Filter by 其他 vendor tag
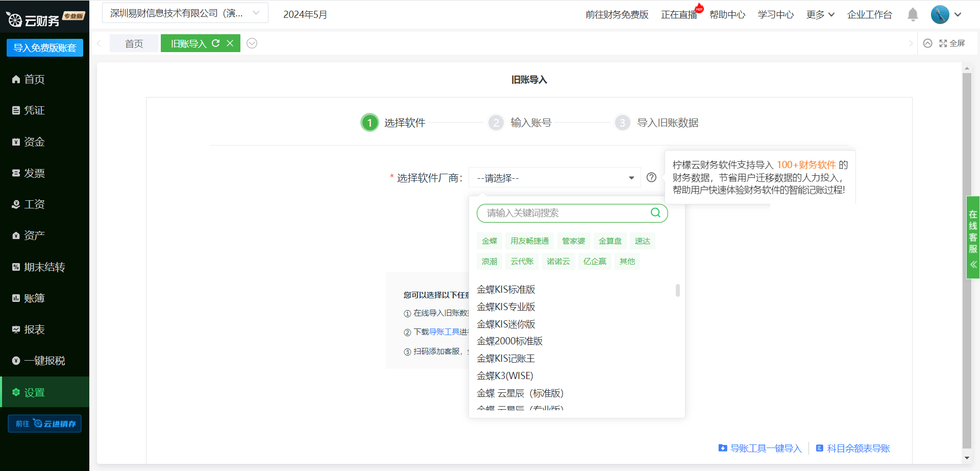Screen dimensions: 980x471 coord(627,261)
